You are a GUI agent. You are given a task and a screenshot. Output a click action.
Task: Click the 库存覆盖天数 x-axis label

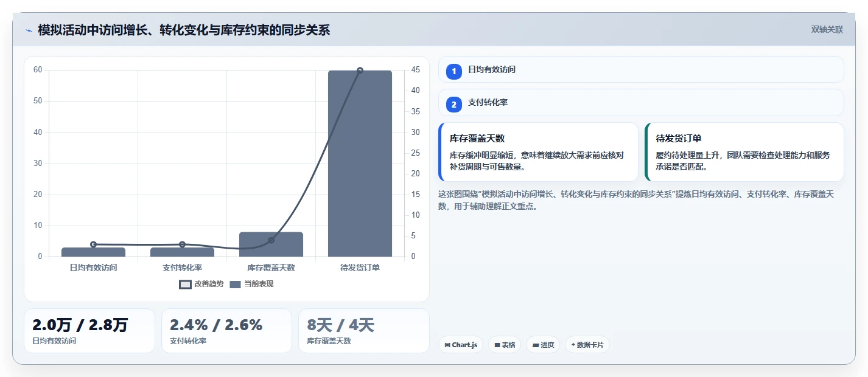click(271, 268)
